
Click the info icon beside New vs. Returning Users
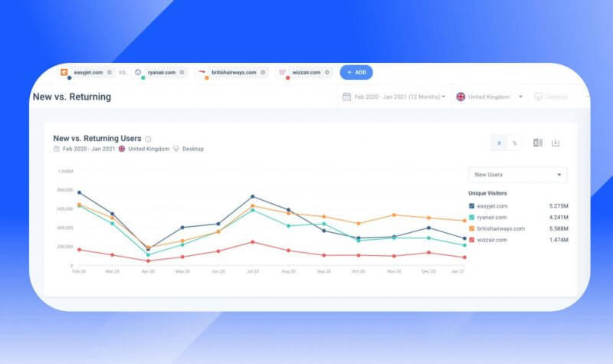click(148, 139)
